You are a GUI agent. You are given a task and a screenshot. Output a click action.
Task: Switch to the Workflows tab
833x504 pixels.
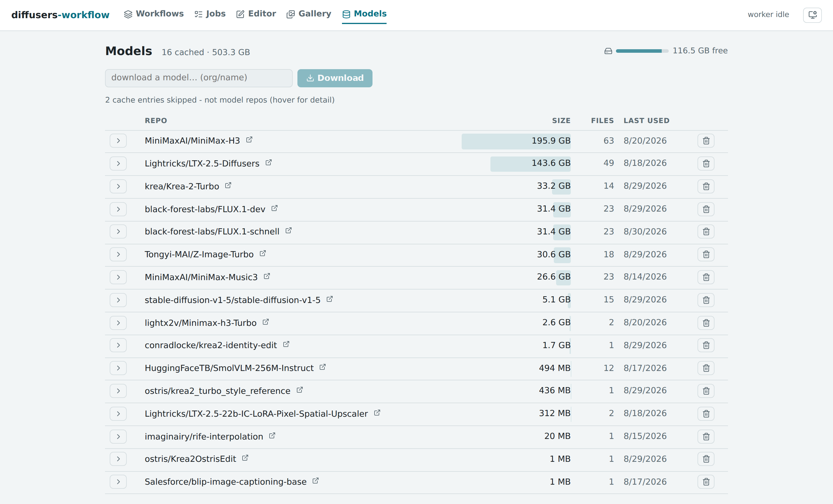(154, 14)
